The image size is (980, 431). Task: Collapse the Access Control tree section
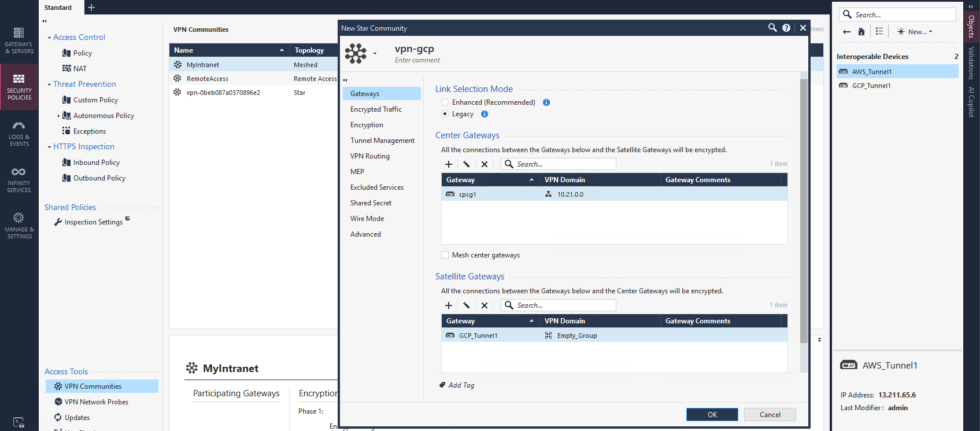(49, 38)
